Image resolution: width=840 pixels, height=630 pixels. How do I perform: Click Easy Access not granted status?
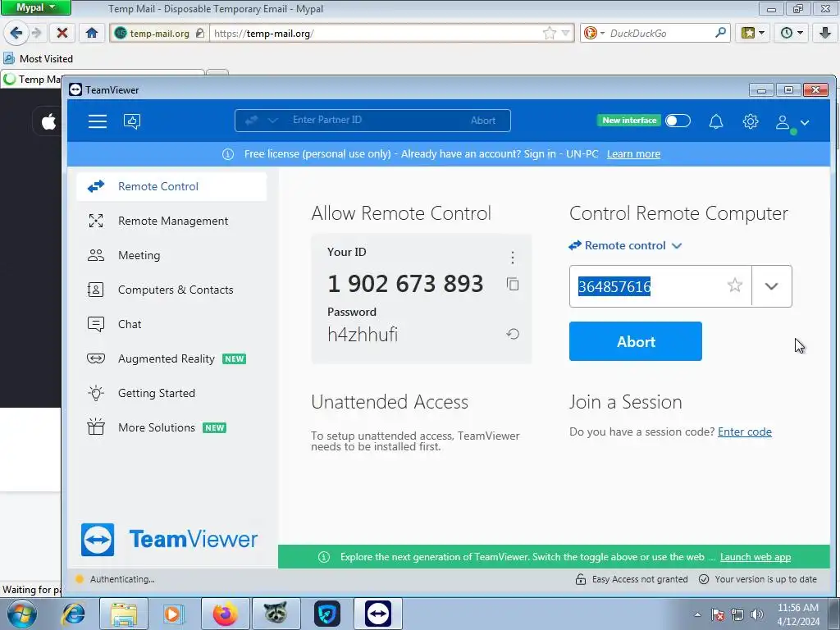point(632,579)
